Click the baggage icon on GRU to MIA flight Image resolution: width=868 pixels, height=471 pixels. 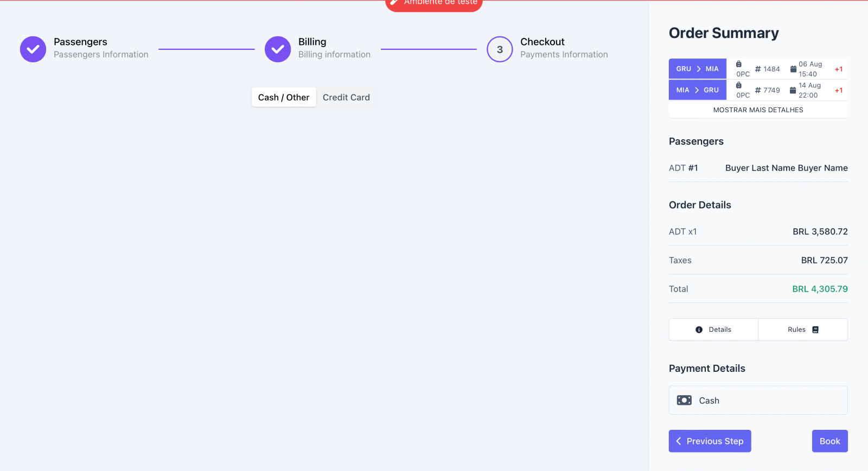point(739,64)
